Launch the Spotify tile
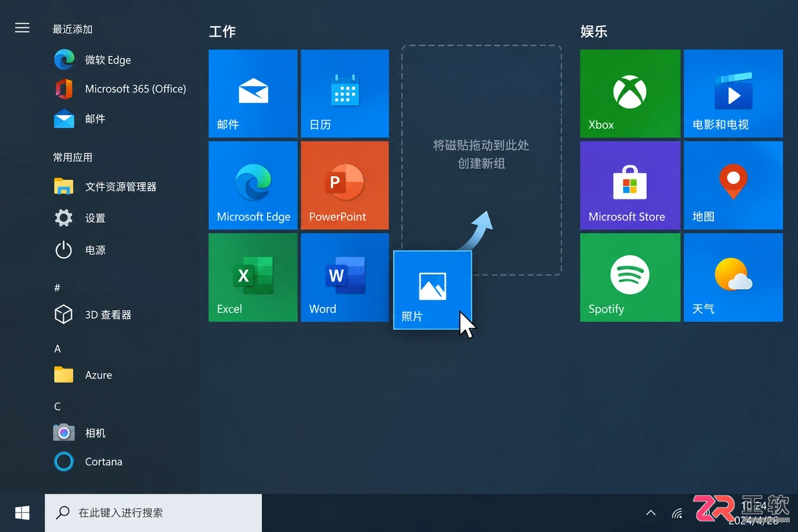798x532 pixels. (x=630, y=277)
